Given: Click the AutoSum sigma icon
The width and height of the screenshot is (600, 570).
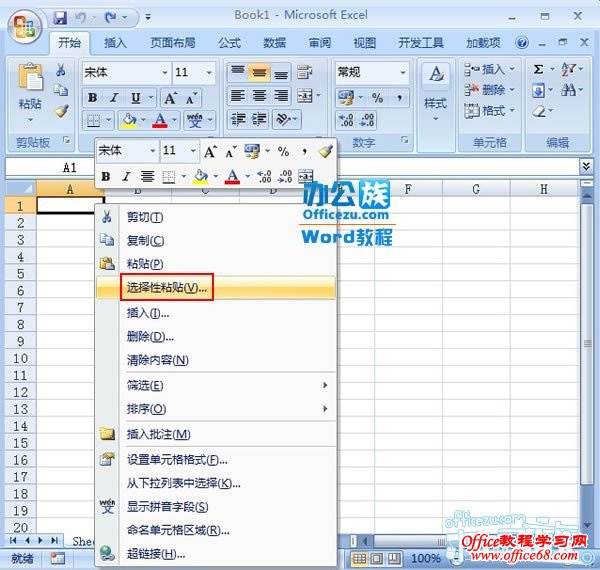Looking at the screenshot, I should (x=538, y=69).
